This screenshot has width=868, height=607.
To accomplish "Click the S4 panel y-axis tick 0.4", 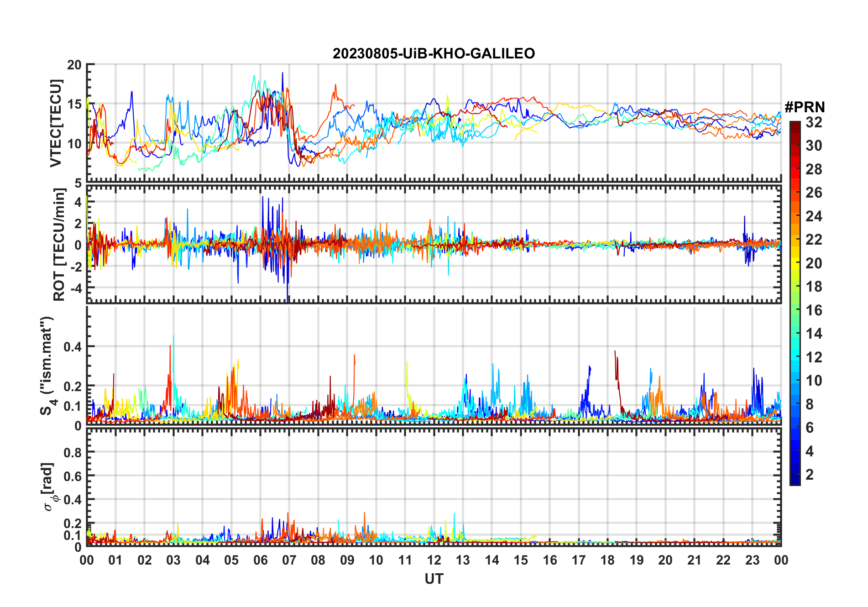I will (73, 347).
